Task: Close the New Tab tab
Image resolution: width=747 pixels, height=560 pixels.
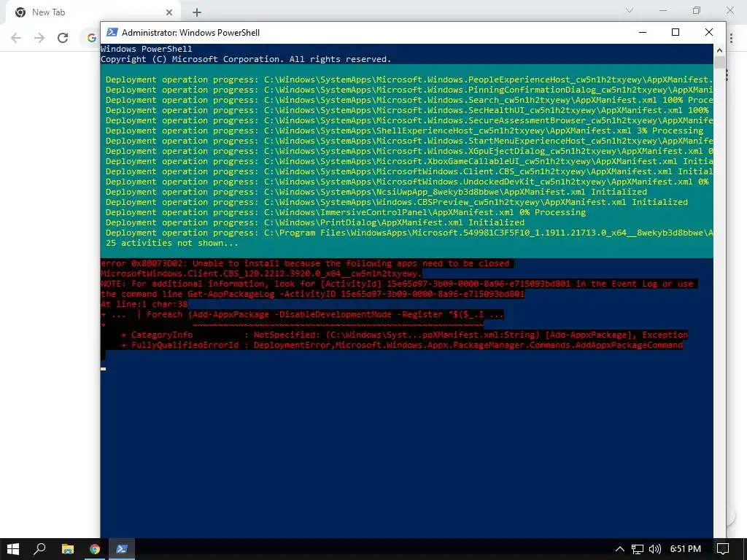Action: click(169, 12)
